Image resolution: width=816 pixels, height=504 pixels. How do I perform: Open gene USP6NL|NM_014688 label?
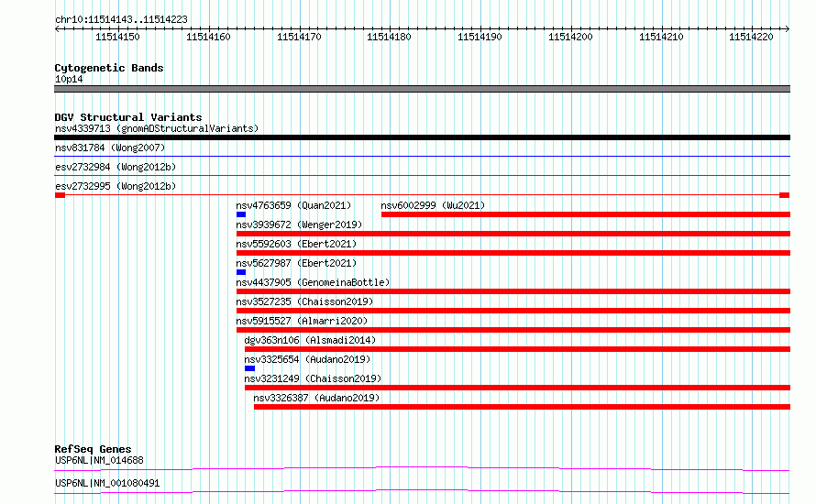point(99,460)
